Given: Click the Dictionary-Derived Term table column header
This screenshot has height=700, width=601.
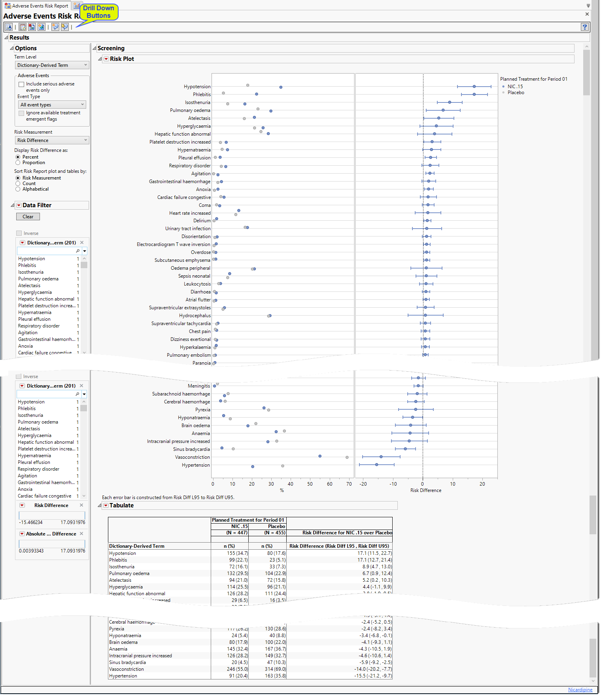Looking at the screenshot, I should (x=137, y=546).
